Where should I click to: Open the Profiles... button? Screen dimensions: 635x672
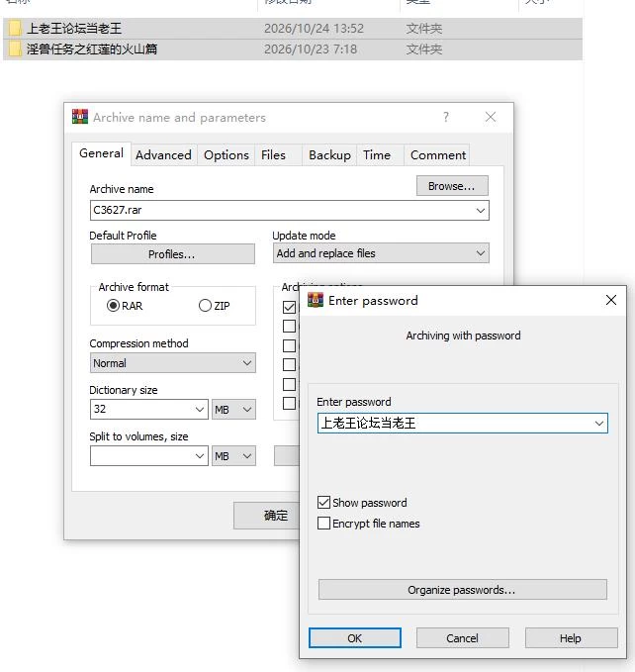(x=172, y=254)
